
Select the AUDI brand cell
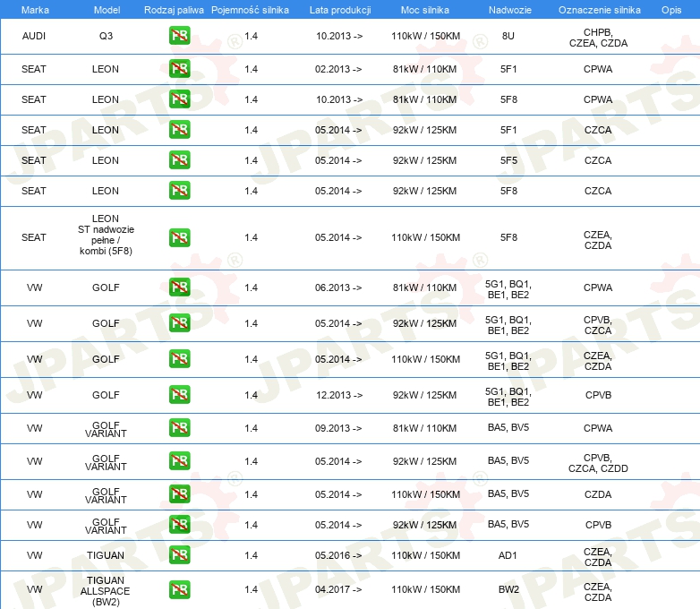[x=34, y=36]
